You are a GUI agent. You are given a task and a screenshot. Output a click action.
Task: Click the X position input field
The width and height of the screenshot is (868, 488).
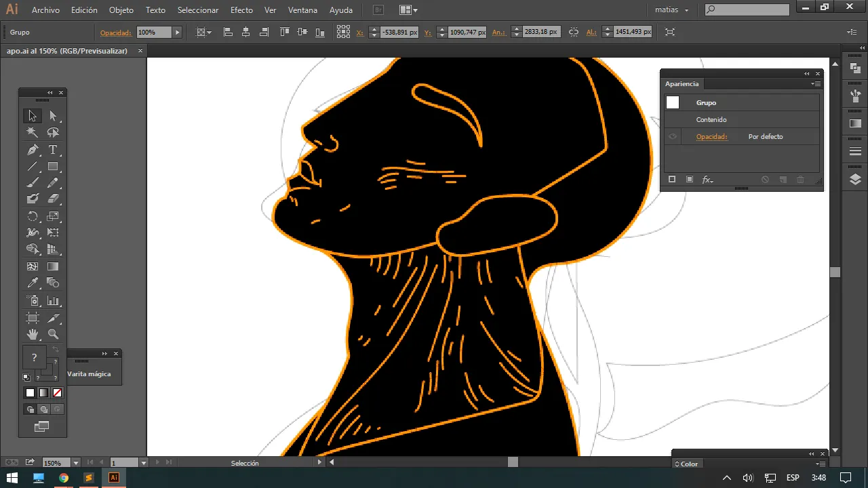(399, 32)
